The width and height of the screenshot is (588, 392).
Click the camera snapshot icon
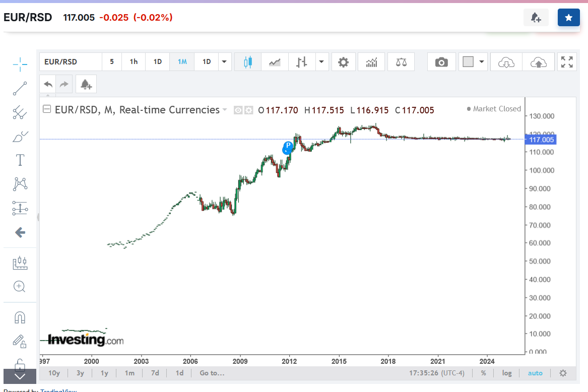(x=441, y=62)
